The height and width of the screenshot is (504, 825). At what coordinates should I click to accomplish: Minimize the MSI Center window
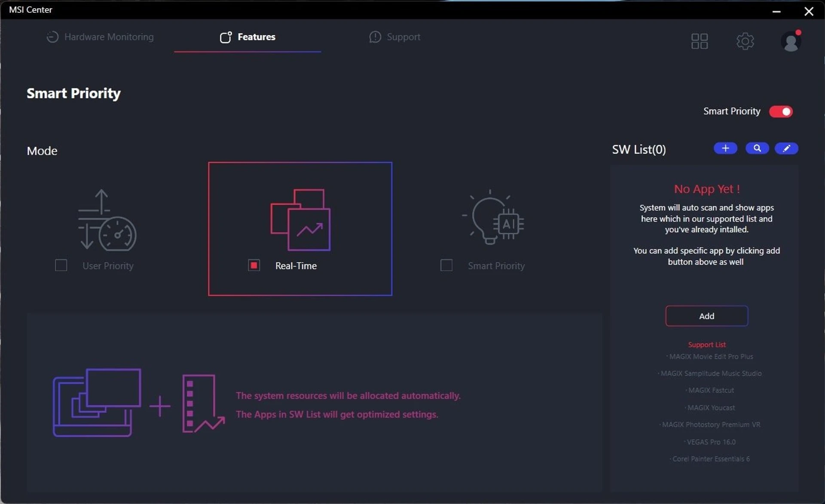click(x=776, y=11)
